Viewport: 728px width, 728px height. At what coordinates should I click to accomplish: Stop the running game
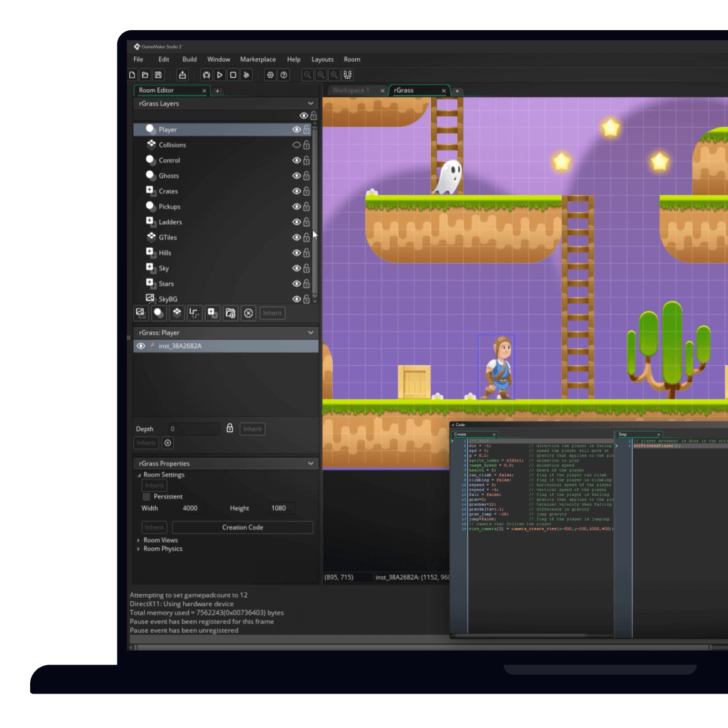point(233,75)
